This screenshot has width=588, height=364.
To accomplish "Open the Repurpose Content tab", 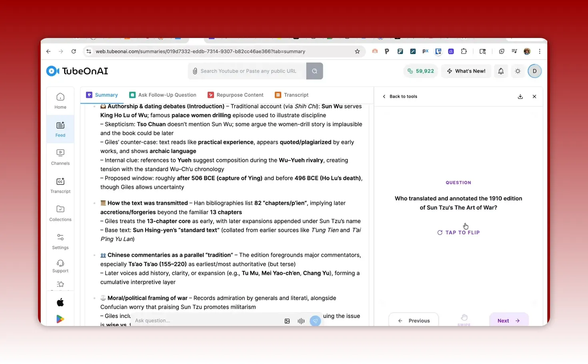I will (236, 95).
